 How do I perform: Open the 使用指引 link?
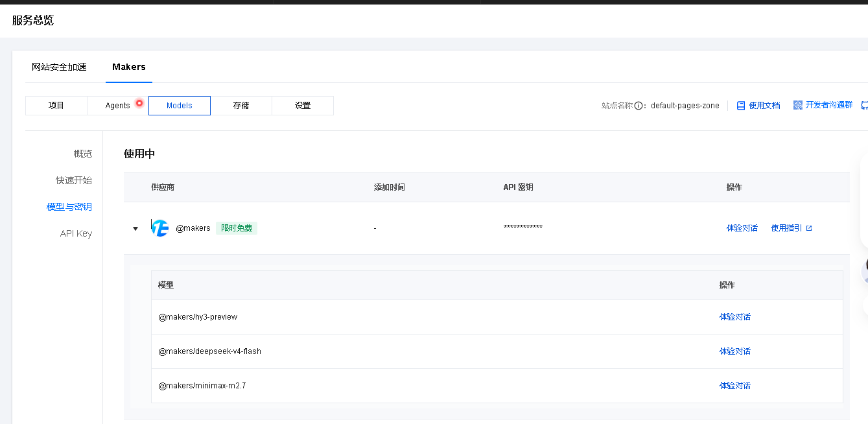click(x=786, y=228)
